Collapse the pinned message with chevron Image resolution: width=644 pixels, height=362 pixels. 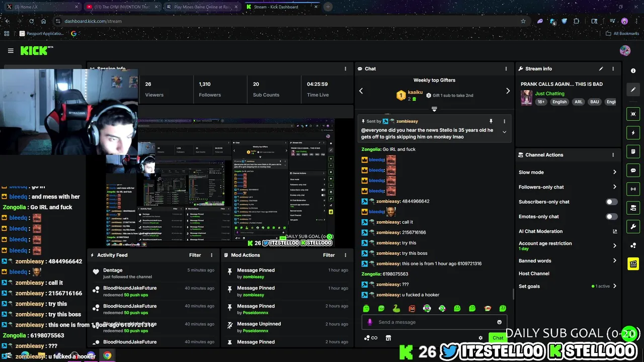click(504, 132)
